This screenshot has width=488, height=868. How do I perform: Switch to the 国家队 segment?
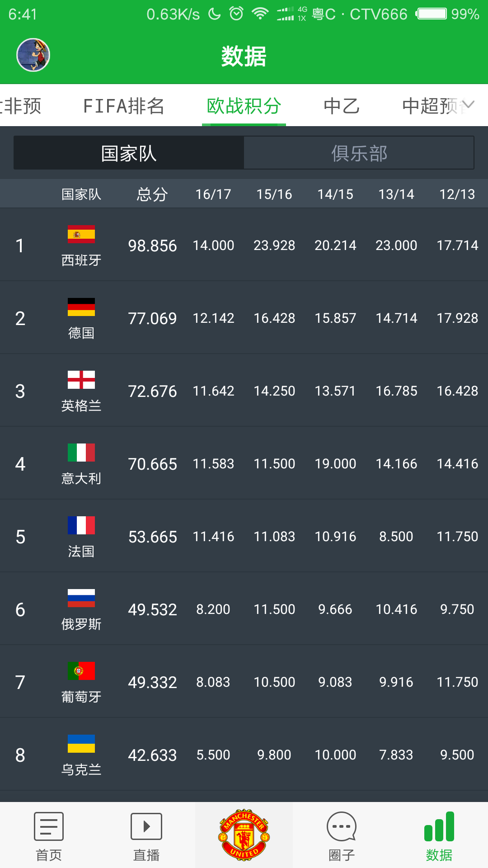pos(129,153)
